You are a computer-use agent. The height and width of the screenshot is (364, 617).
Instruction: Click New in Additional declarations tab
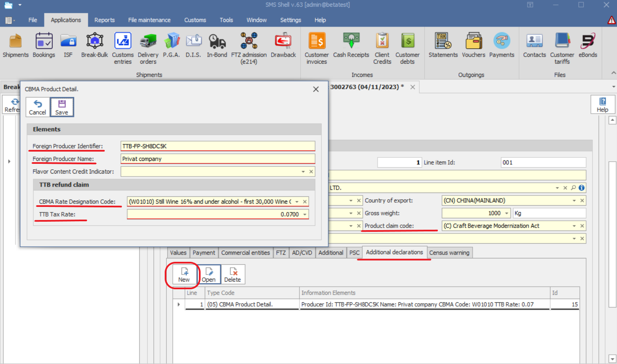tap(184, 275)
